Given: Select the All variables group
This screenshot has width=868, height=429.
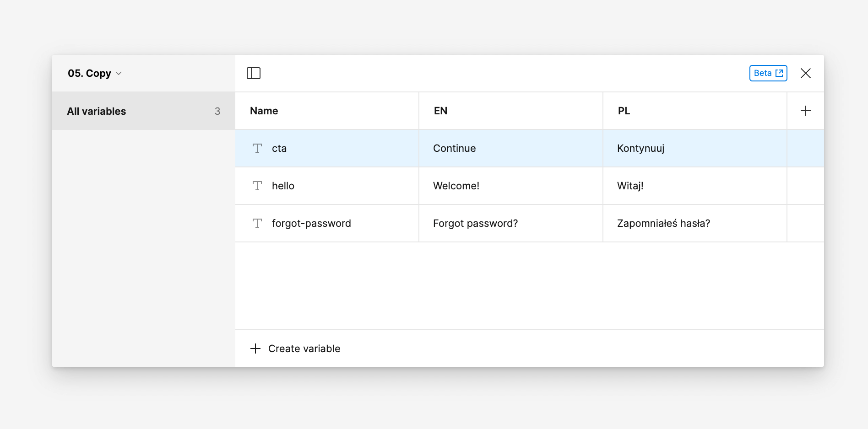Looking at the screenshot, I should (x=96, y=111).
